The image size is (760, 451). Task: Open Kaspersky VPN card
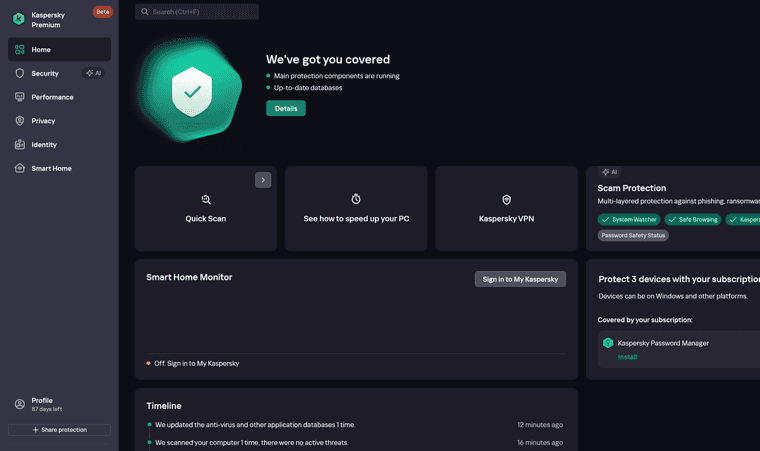(x=507, y=209)
